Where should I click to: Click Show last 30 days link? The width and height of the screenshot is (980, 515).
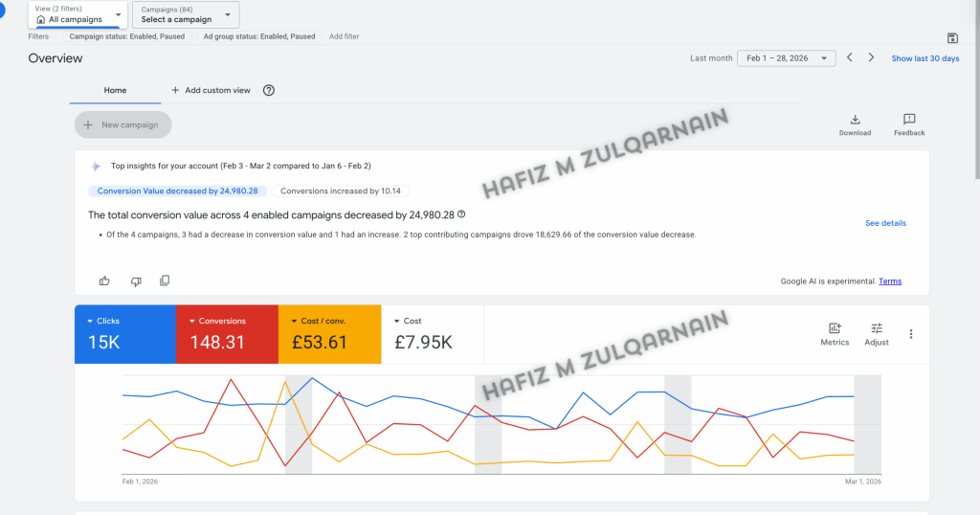tap(924, 58)
